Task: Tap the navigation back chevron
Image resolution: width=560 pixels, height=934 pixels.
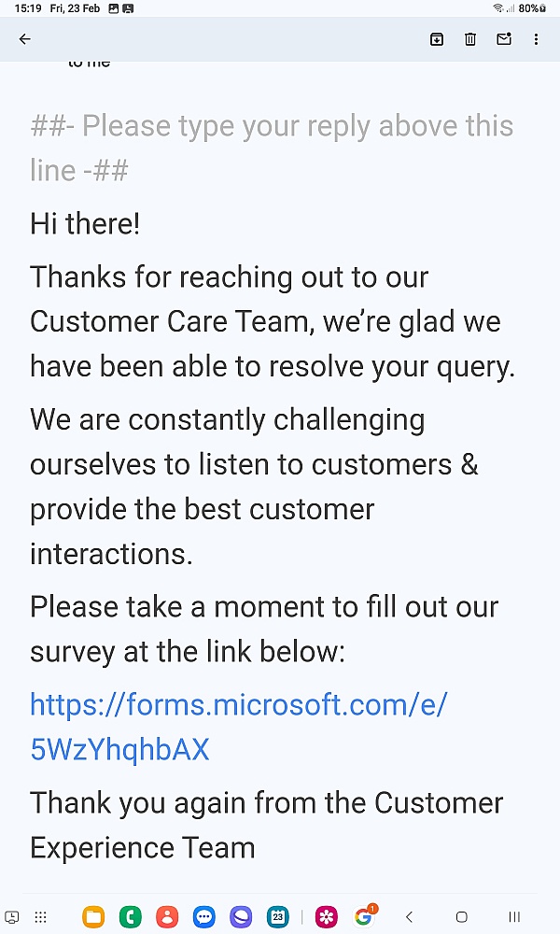Action: click(x=409, y=917)
